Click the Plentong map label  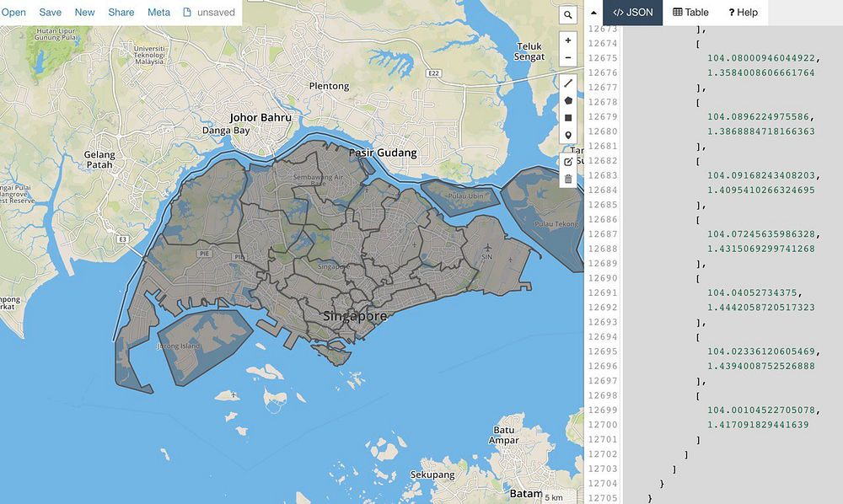click(329, 86)
